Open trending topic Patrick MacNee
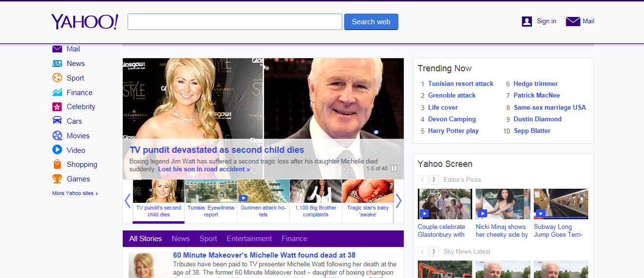644x278 pixels. click(537, 96)
